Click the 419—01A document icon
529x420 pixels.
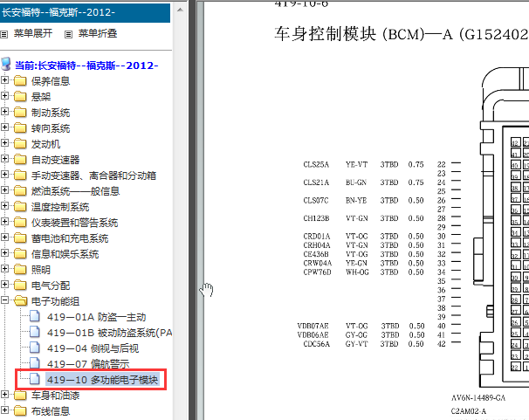click(x=35, y=316)
